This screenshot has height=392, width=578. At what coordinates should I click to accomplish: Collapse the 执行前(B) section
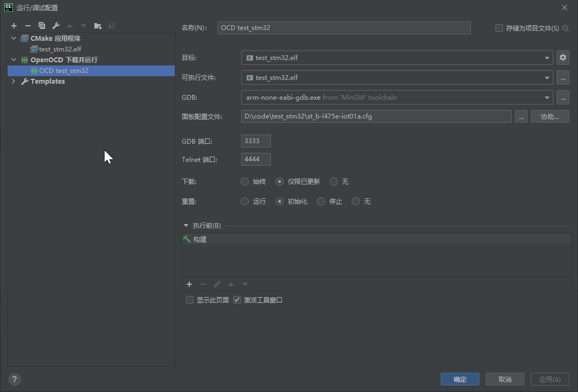pyautogui.click(x=186, y=225)
